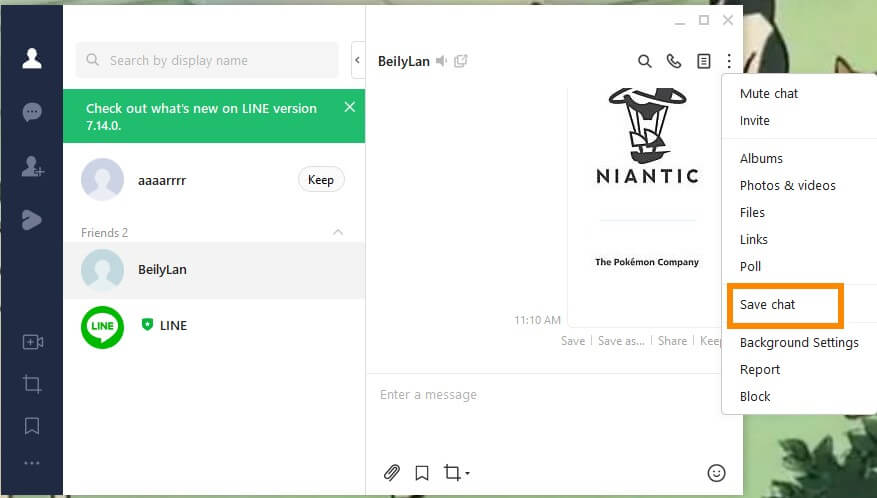Open the three-dot chat options menu
877x498 pixels.
[730, 61]
